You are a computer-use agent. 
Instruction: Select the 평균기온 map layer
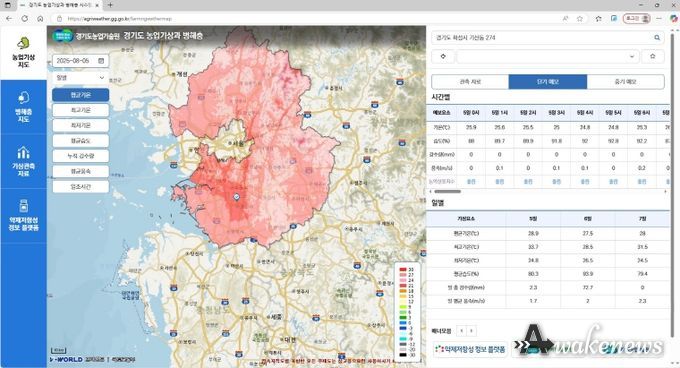point(81,95)
